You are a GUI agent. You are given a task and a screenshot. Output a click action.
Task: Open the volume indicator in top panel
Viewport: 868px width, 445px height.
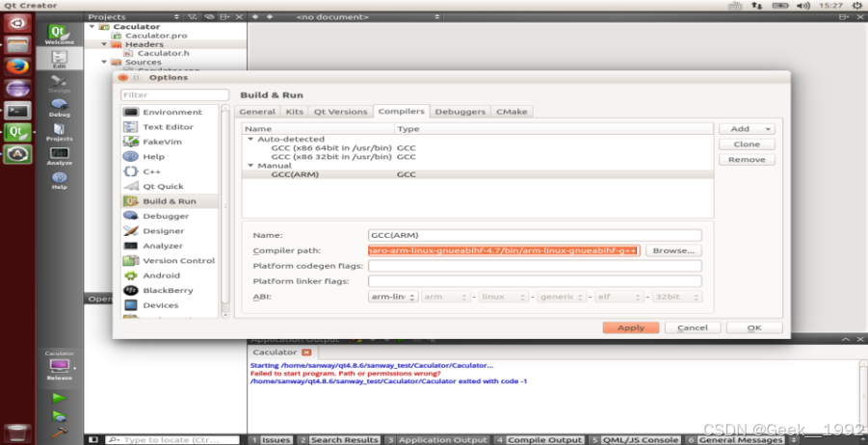point(803,6)
